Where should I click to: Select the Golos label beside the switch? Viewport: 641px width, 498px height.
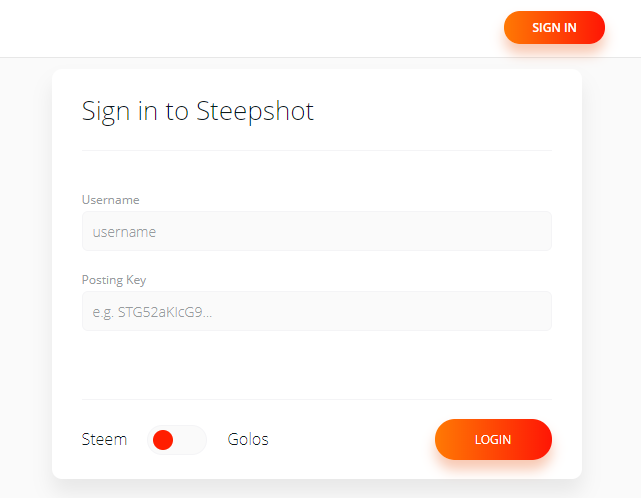pyautogui.click(x=248, y=439)
